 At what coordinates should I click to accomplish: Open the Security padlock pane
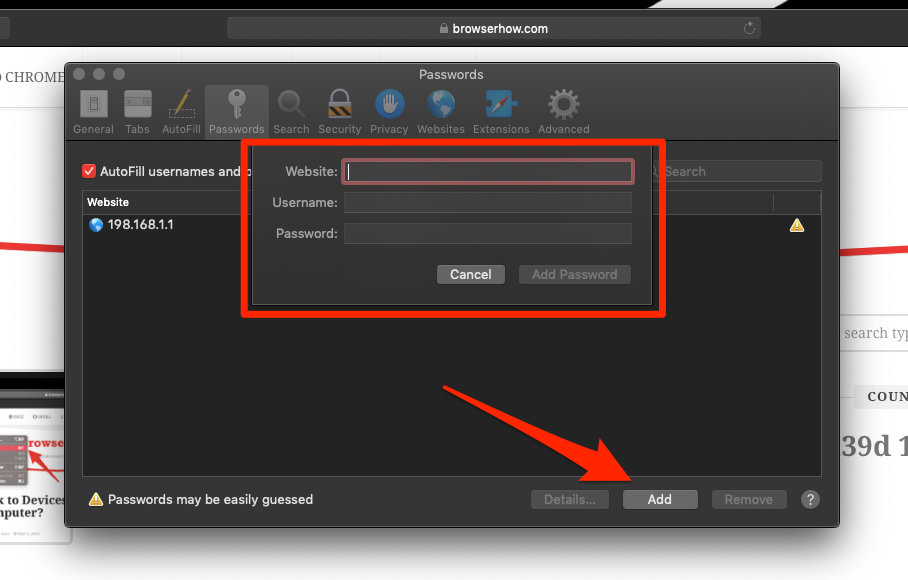[339, 112]
